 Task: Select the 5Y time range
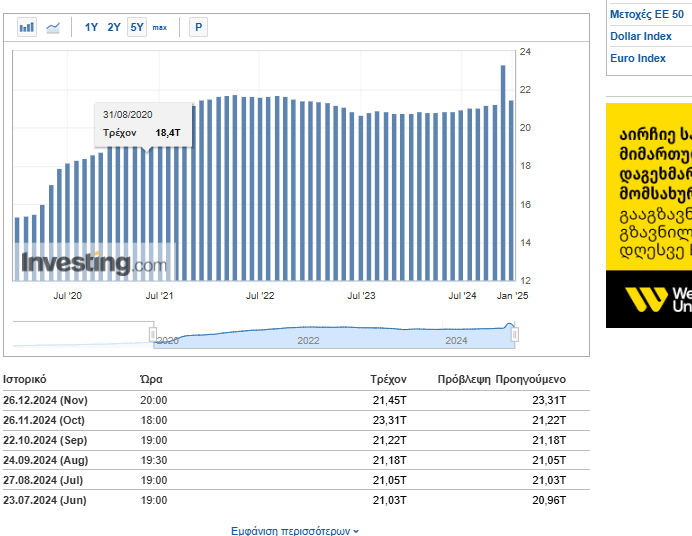tap(136, 27)
